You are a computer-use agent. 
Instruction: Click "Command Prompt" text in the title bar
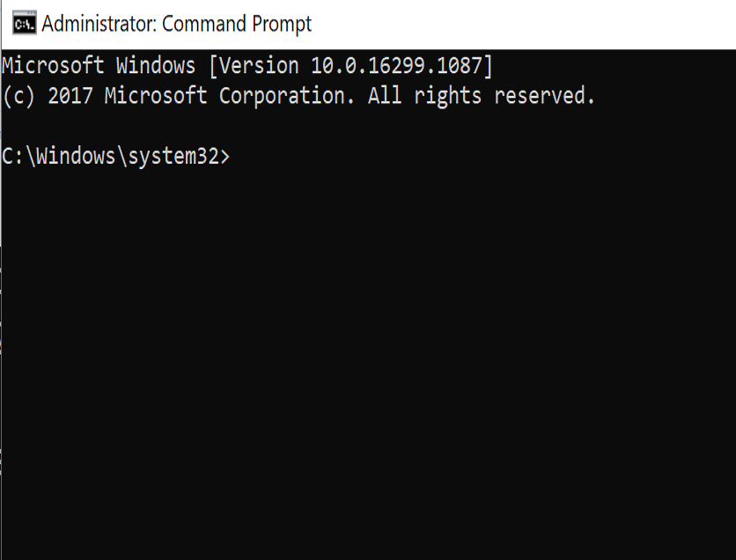(237, 24)
